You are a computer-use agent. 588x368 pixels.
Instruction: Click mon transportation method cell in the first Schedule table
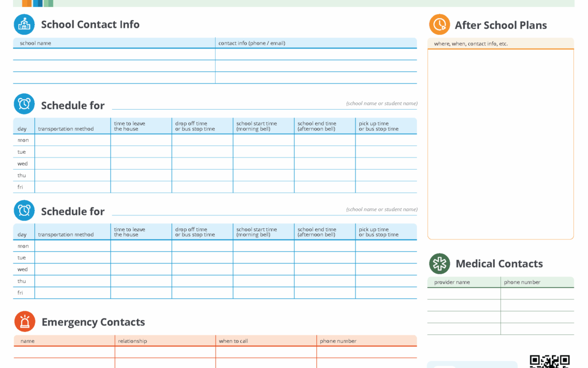(x=73, y=140)
